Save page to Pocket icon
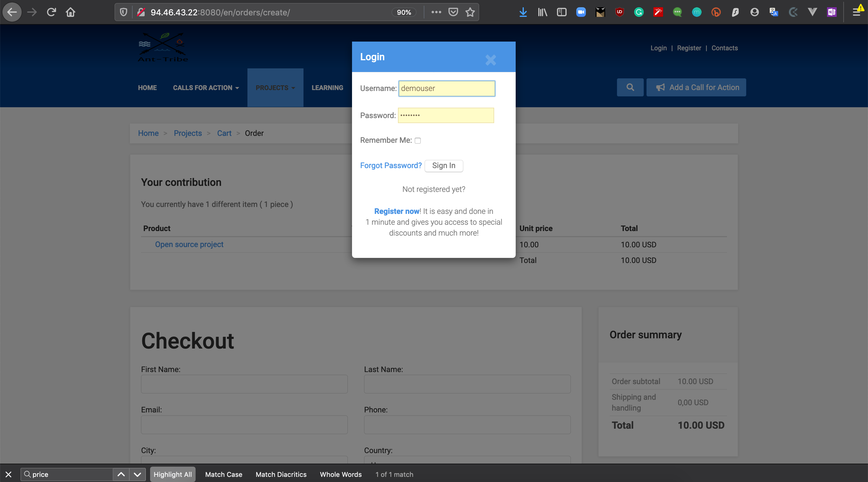The height and width of the screenshot is (482, 868). (x=453, y=12)
